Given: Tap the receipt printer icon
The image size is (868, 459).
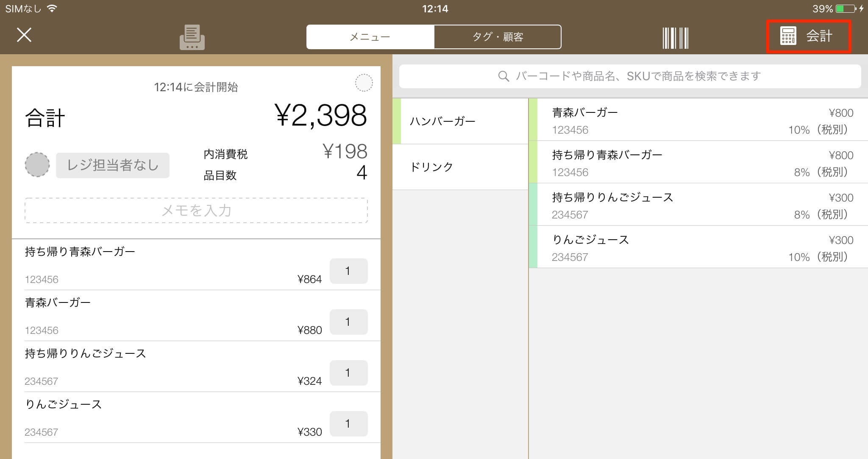Looking at the screenshot, I should [x=192, y=37].
